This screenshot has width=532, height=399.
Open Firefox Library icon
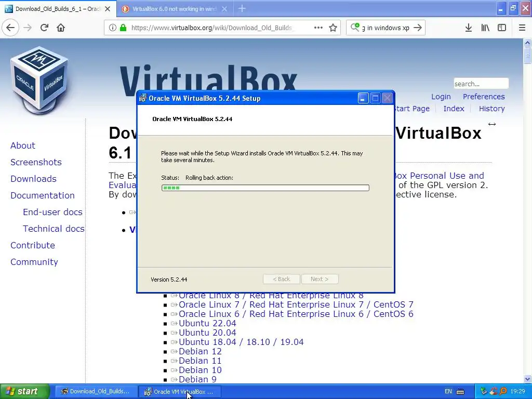tap(485, 28)
